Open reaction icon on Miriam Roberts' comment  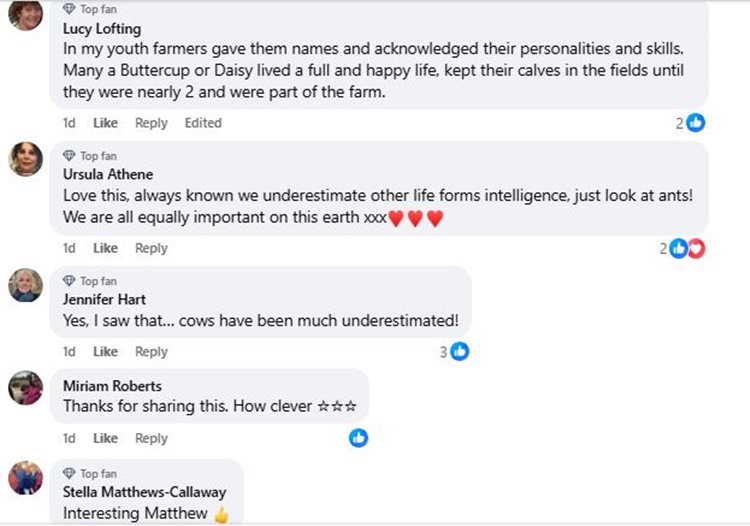point(358,438)
